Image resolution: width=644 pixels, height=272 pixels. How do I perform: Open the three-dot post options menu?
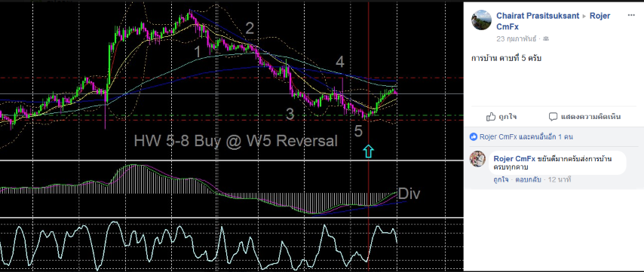point(631,15)
